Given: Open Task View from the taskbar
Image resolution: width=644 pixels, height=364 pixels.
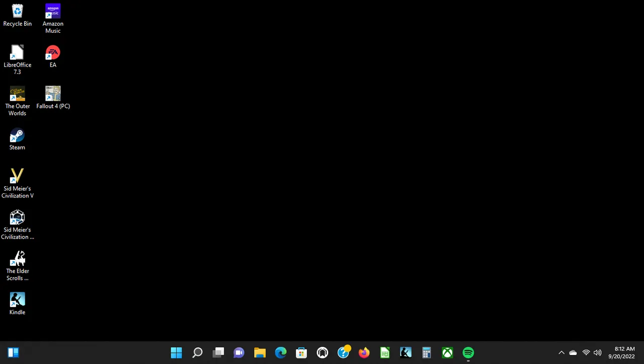Looking at the screenshot, I should pyautogui.click(x=218, y=353).
